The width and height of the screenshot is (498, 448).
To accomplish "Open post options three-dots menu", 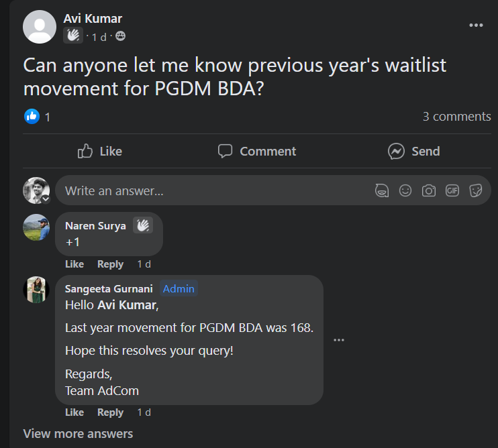I will 476,25.
